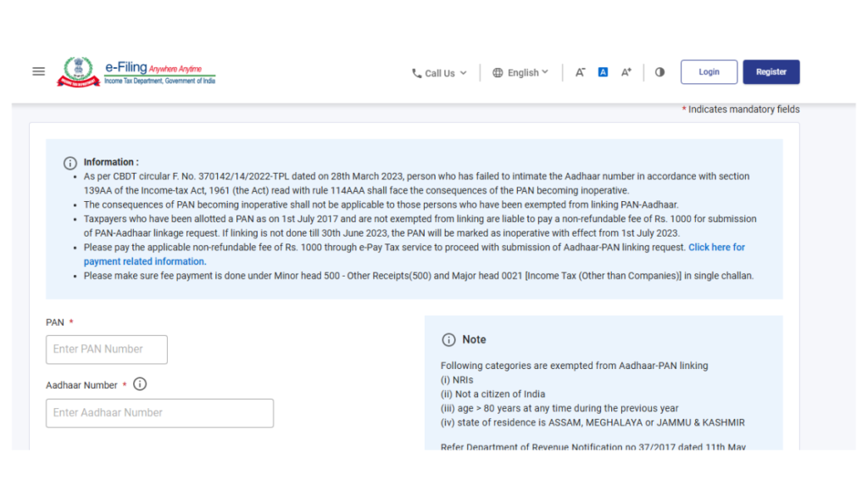Click the info icon in the Information box

[x=70, y=163]
